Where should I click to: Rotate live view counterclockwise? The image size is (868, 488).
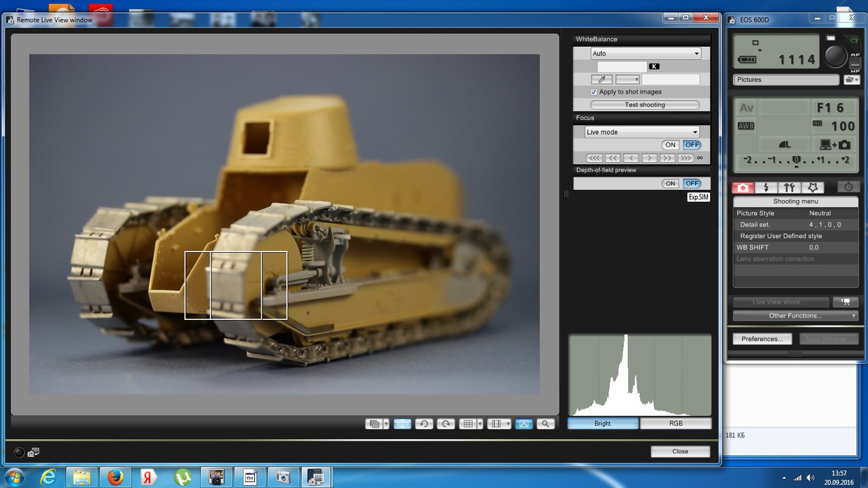(x=424, y=424)
